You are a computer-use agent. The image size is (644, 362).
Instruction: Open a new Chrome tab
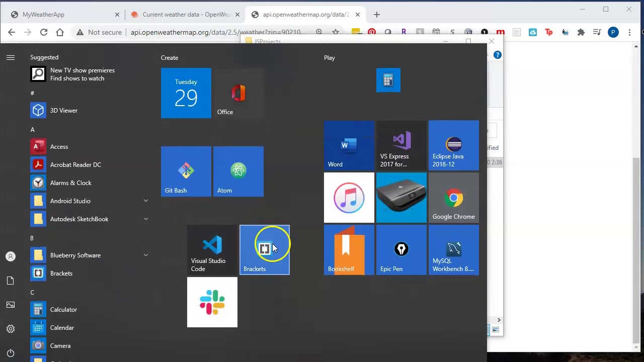[x=377, y=15]
